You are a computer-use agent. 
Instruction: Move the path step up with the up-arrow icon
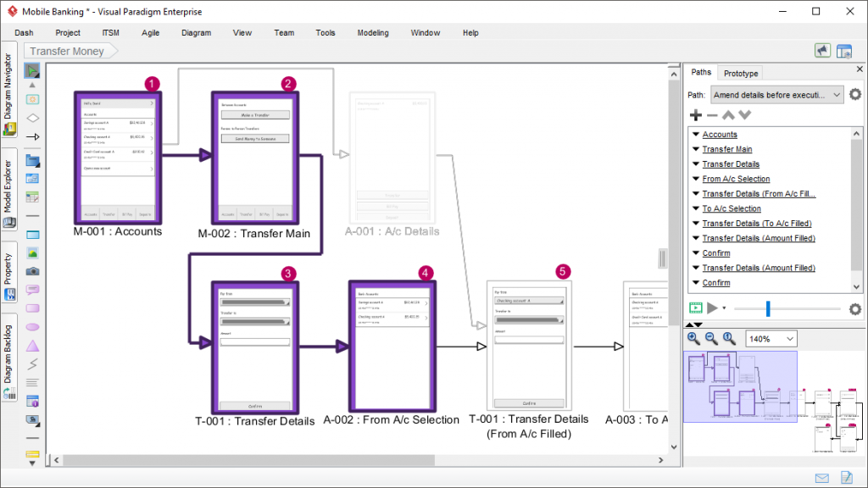coord(727,115)
